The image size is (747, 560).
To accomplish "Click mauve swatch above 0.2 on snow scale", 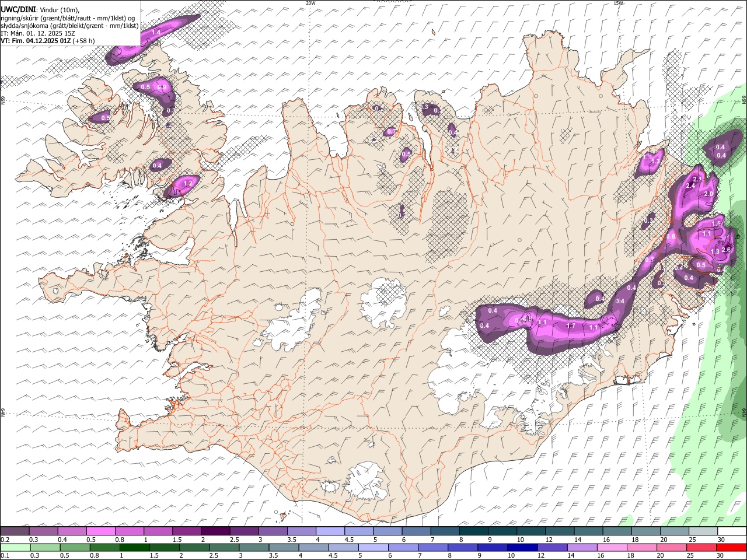I will tap(15, 531).
